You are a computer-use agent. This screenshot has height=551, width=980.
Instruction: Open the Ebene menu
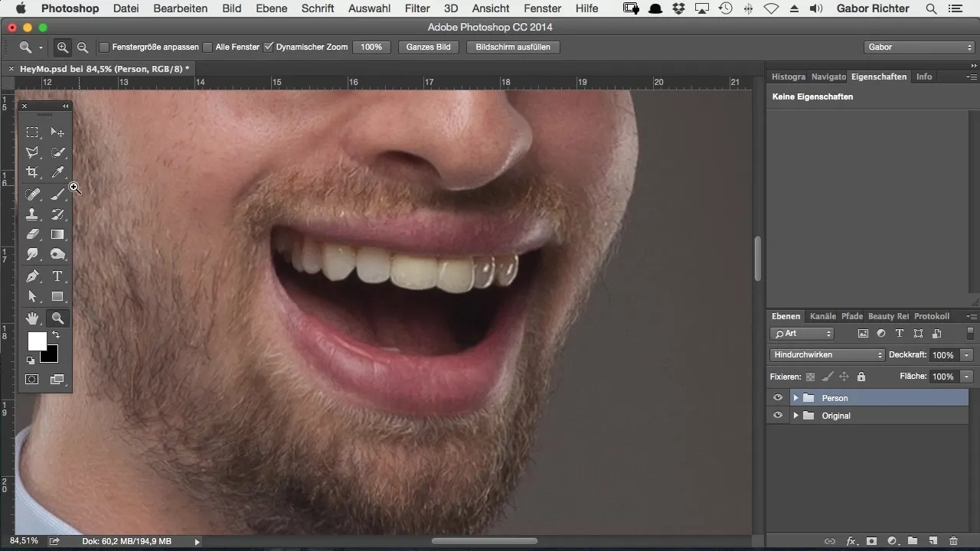[272, 8]
